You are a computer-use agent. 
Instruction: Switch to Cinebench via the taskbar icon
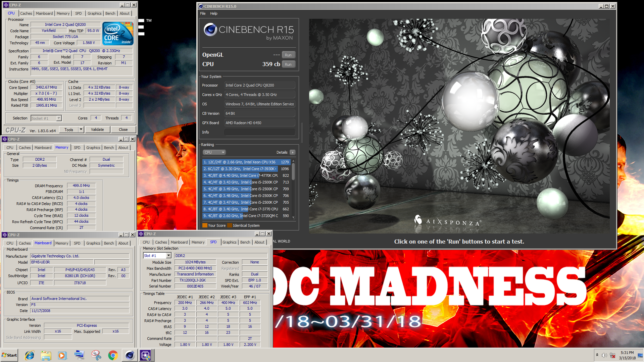[x=130, y=355]
